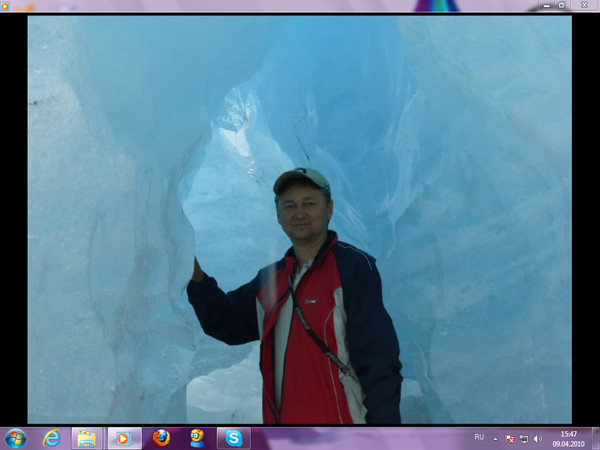Screen dimensions: 600x450
Task: Click the glacier photo in the player
Action: pyautogui.click(x=299, y=220)
